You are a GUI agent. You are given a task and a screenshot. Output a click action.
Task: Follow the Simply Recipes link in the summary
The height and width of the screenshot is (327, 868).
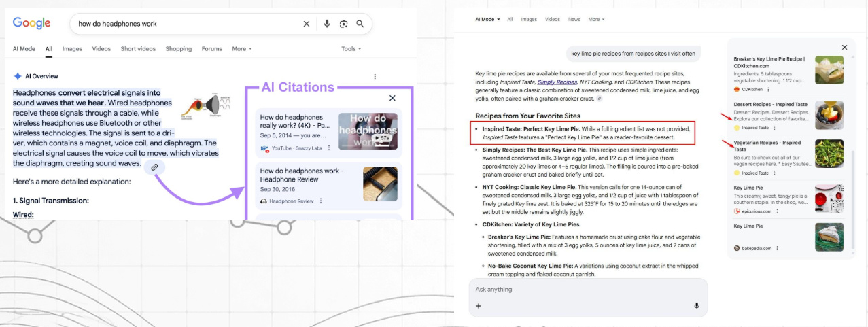(557, 82)
